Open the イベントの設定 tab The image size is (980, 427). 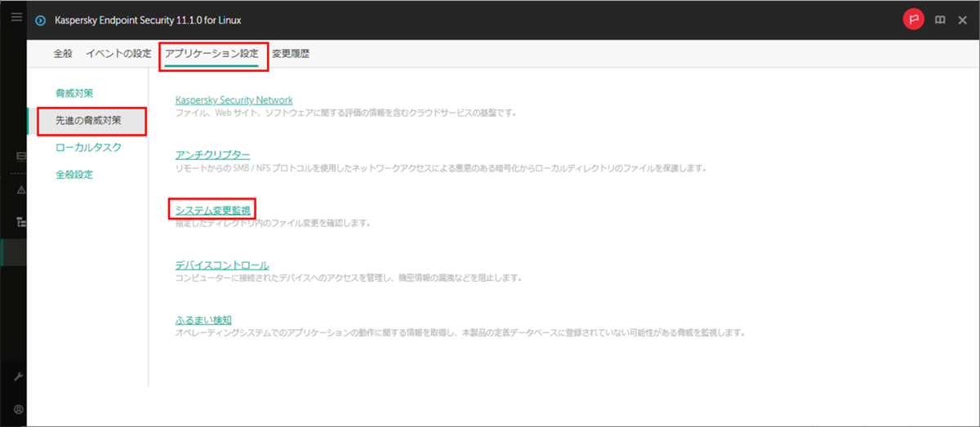tap(118, 54)
